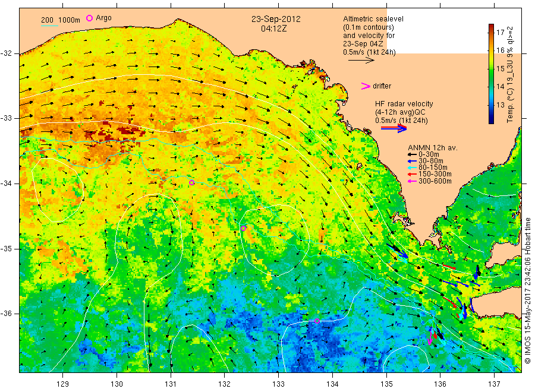Click the cyan isobath sample line under '200 1000m'
The width and height of the screenshot is (535, 392).
point(49,26)
